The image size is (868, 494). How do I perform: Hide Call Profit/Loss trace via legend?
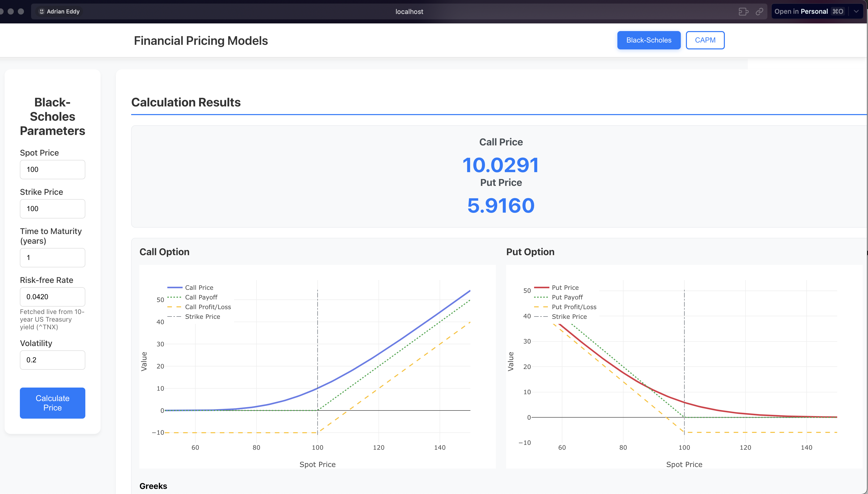click(x=208, y=307)
